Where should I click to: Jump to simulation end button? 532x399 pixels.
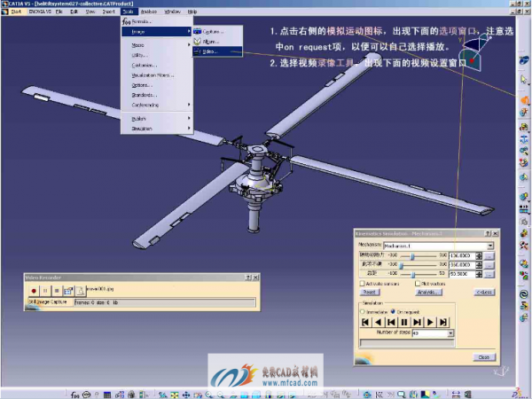[x=442, y=322]
